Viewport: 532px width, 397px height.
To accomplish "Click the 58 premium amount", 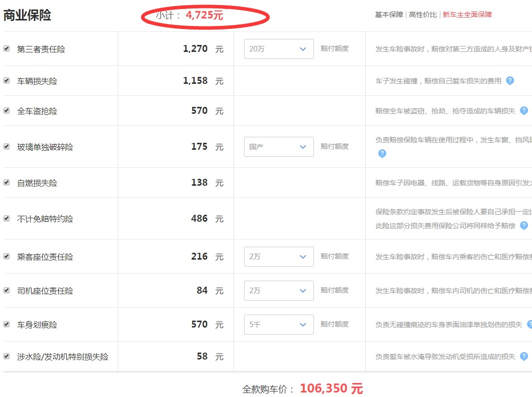I will [x=202, y=357].
